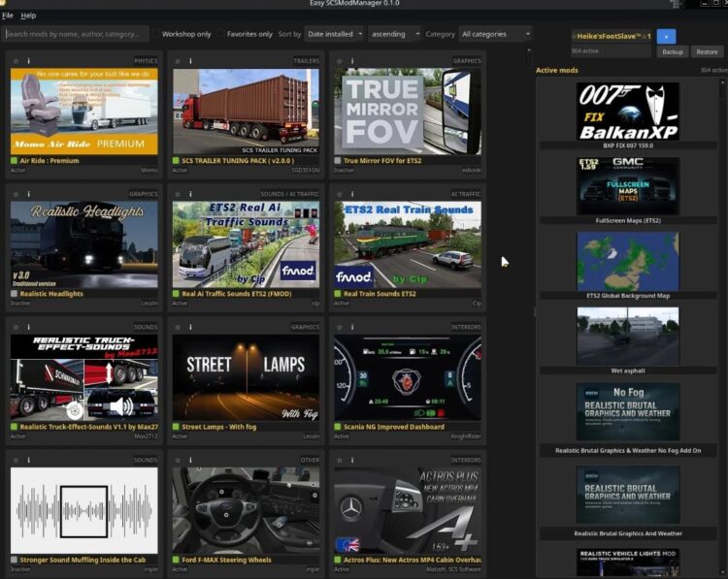The height and width of the screenshot is (579, 728).
Task: Open the Scania NG Improved Dashboard preview image
Action: (x=408, y=377)
